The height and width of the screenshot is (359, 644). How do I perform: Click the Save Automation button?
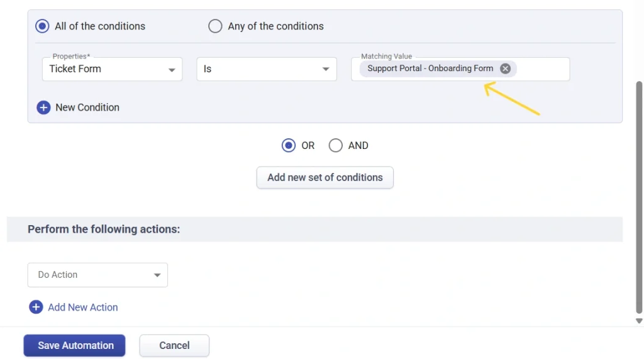[75, 345]
